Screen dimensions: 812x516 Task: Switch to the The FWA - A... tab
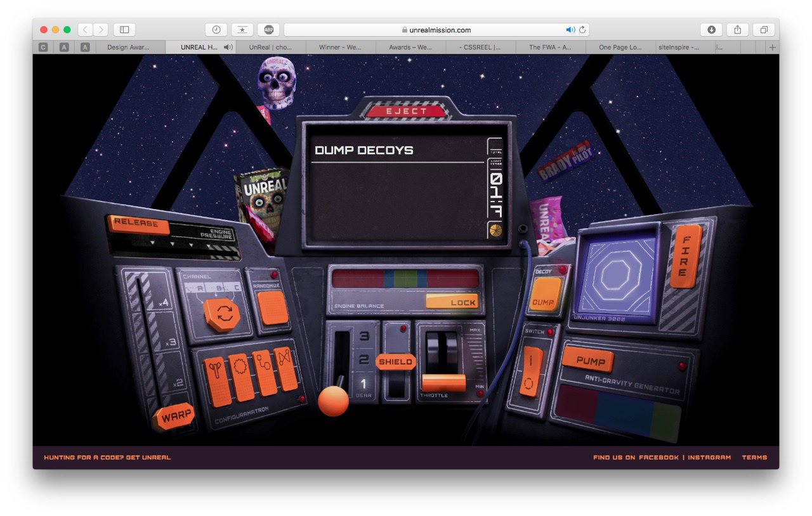[551, 47]
